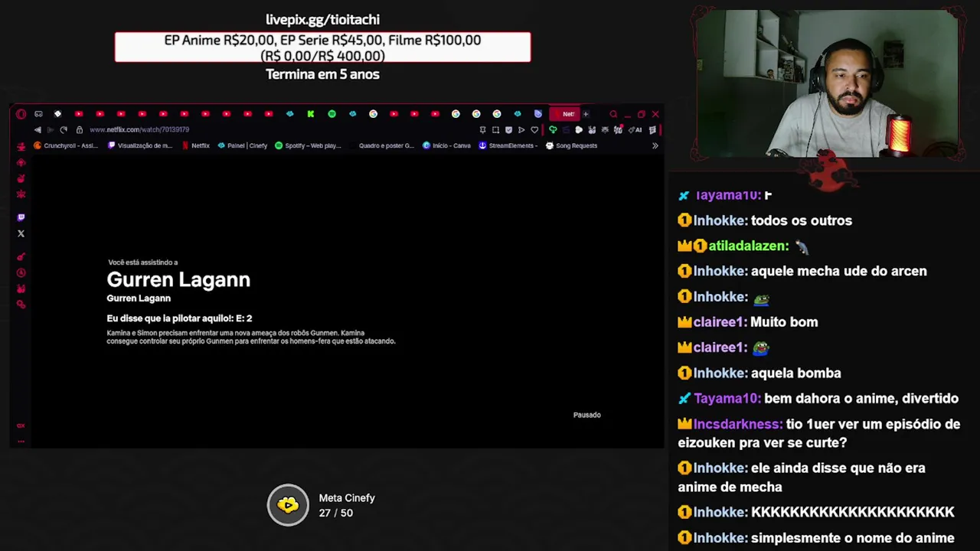Open the GX icon at sidebar bottom
This screenshot has width=980, height=551.
coord(21,425)
